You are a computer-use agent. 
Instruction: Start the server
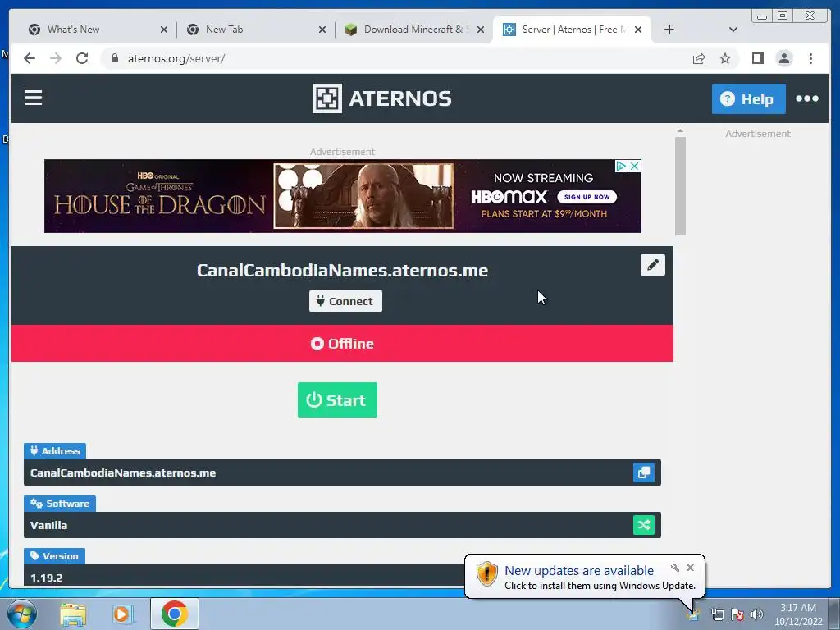(337, 399)
